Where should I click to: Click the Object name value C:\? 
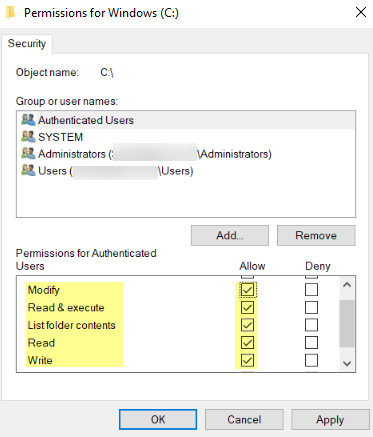(x=107, y=72)
